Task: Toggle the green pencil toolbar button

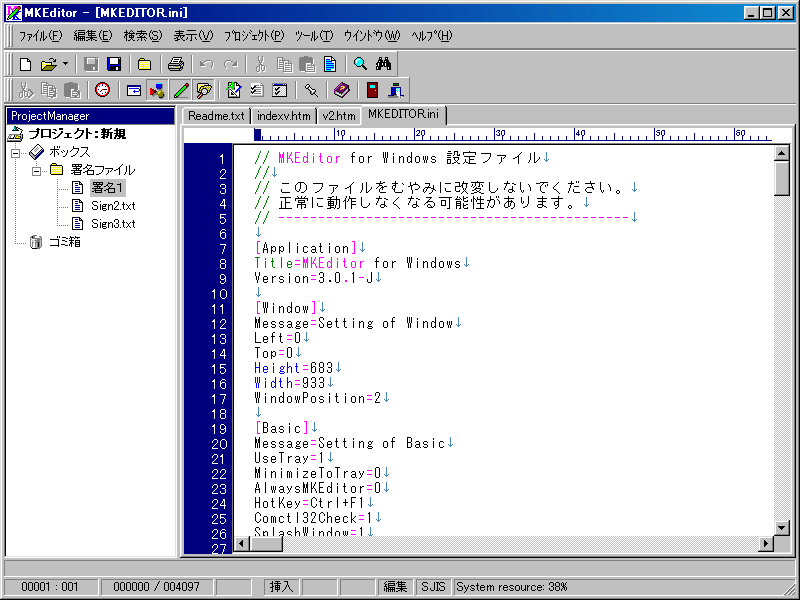Action: coord(181,91)
